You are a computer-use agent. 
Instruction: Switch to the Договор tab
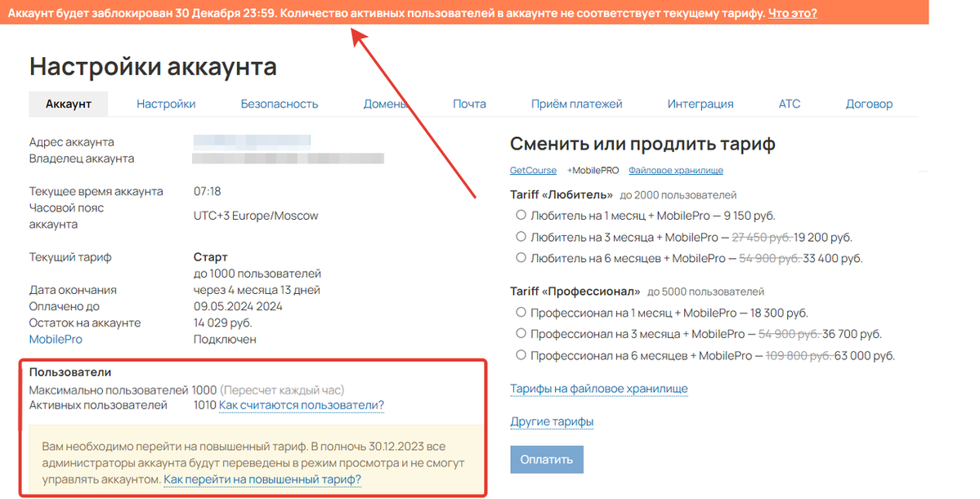(x=869, y=105)
